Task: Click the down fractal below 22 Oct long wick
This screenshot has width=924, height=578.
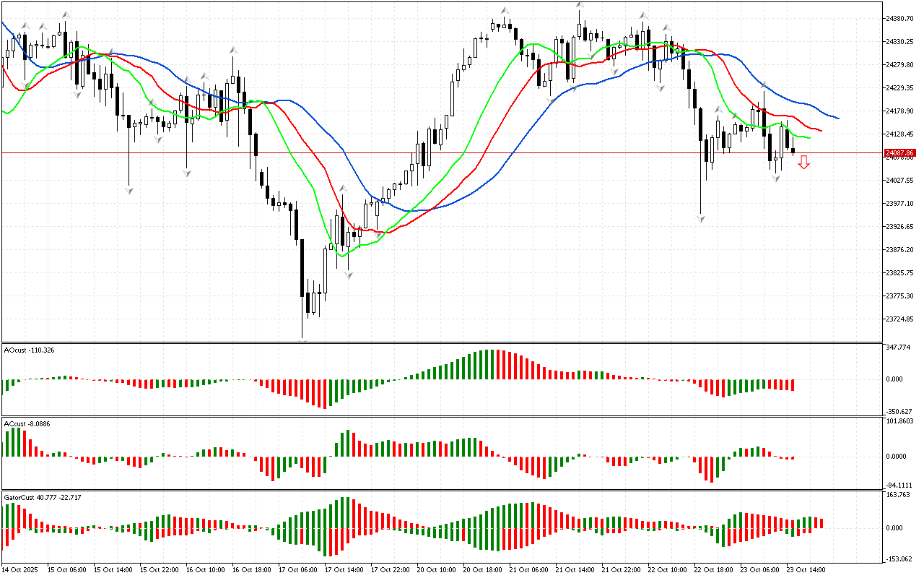Action: (x=700, y=217)
